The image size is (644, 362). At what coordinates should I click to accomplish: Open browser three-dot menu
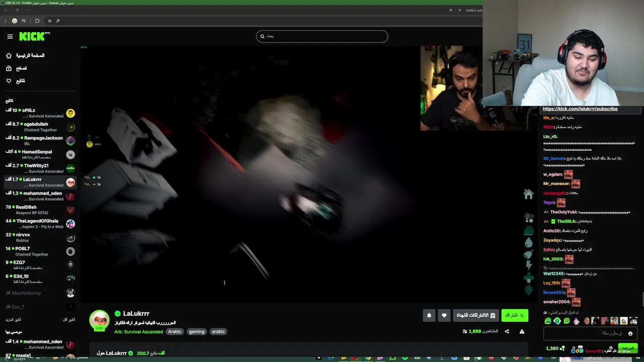(6, 21)
